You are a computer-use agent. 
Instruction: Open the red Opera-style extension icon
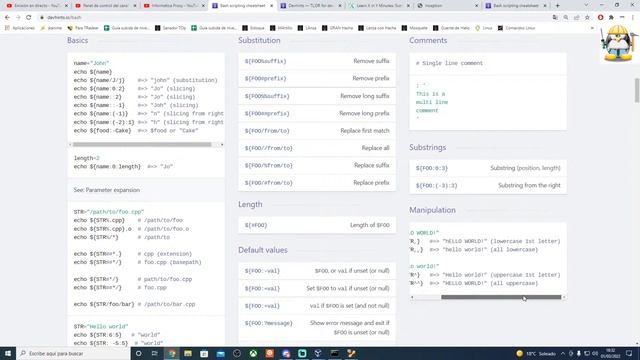[x=600, y=18]
